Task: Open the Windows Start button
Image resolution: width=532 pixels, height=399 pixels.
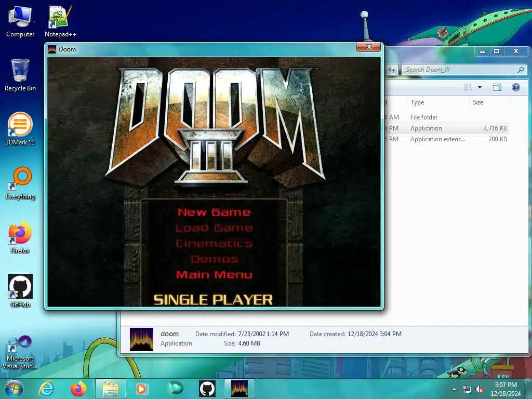Action: pyautogui.click(x=14, y=389)
